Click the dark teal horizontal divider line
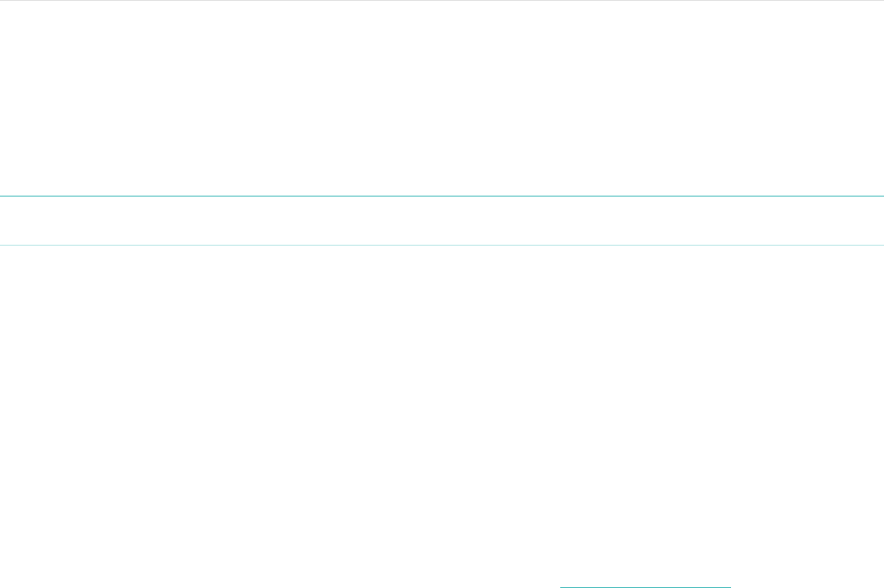This screenshot has width=884, height=588. coord(442,196)
